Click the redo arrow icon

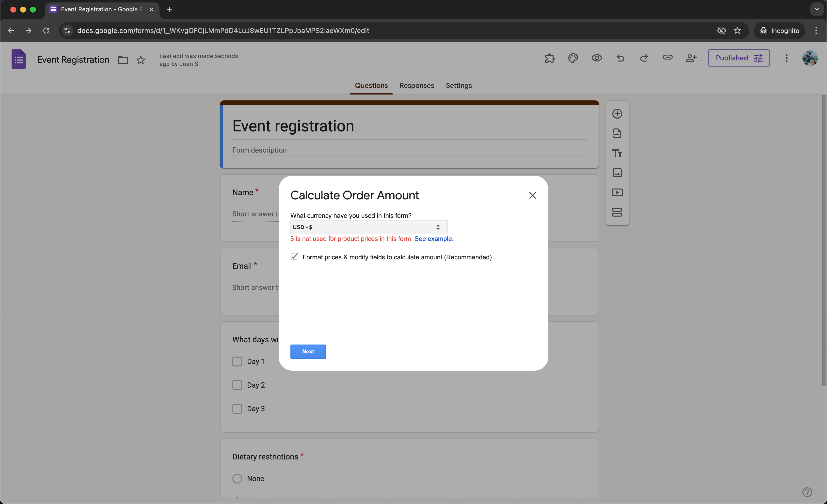(x=644, y=58)
